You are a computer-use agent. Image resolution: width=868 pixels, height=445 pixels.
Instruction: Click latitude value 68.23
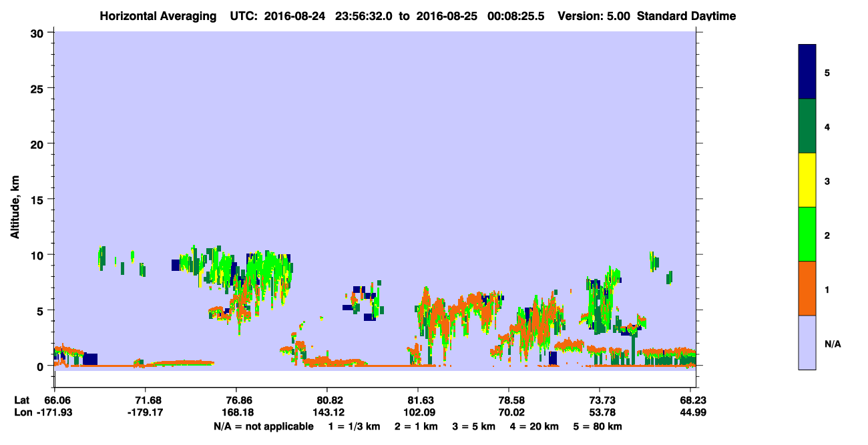coord(693,400)
